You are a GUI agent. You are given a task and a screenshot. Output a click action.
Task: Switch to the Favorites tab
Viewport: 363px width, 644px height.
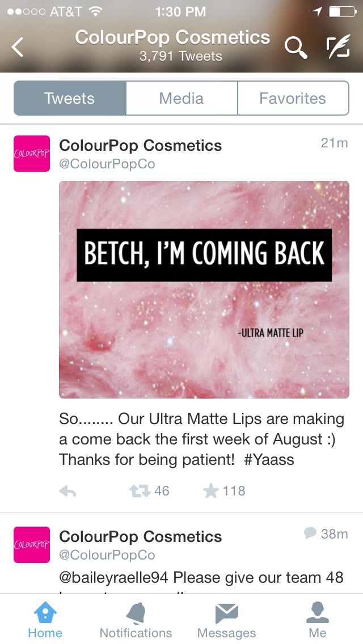[x=293, y=98]
